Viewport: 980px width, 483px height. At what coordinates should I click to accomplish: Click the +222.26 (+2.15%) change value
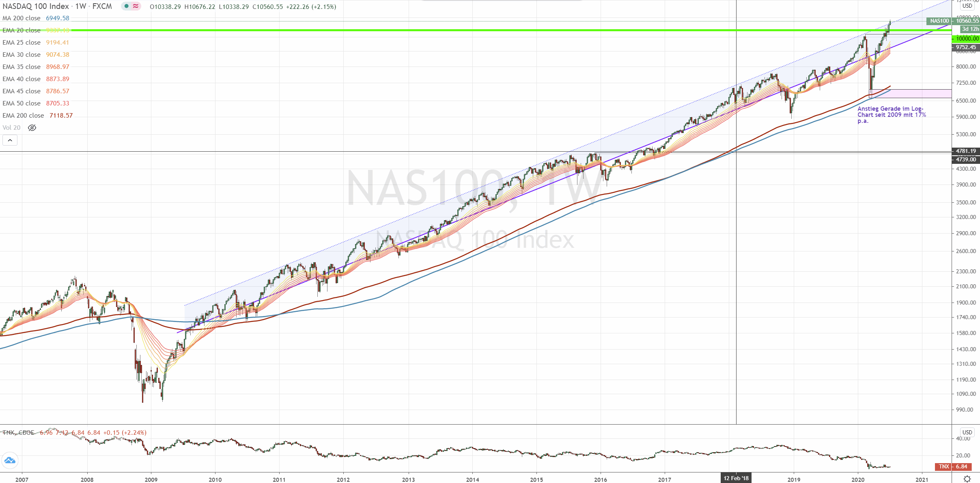[311, 7]
